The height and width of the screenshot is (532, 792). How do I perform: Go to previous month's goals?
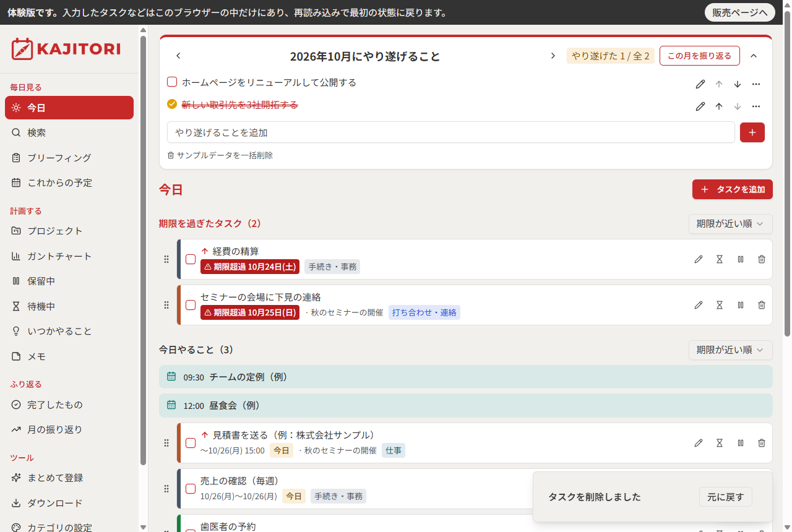point(178,56)
